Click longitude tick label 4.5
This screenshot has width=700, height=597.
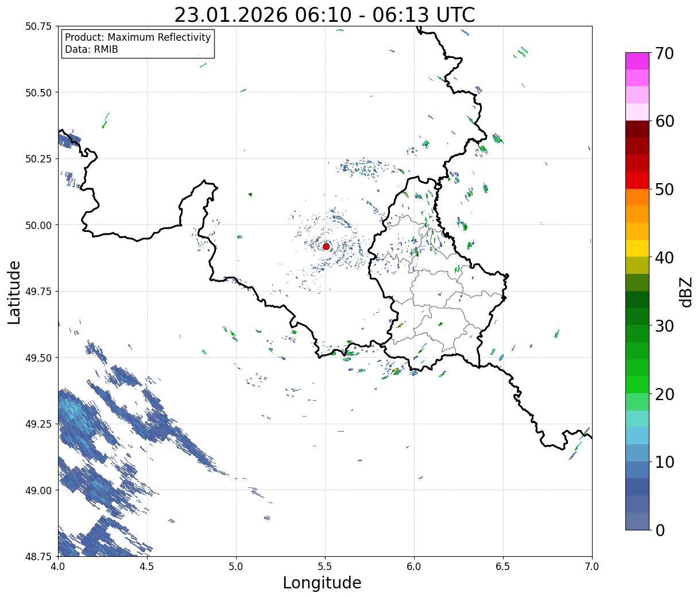147,567
